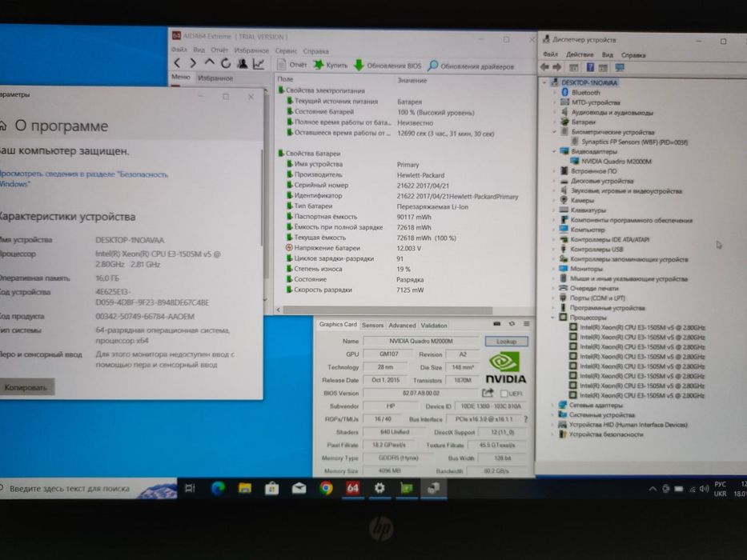
Task: Open the Безопасность Windows details link
Action: point(84,179)
